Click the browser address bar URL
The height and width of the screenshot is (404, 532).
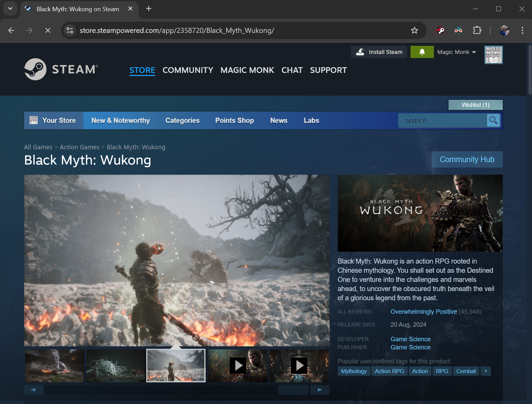177,31
